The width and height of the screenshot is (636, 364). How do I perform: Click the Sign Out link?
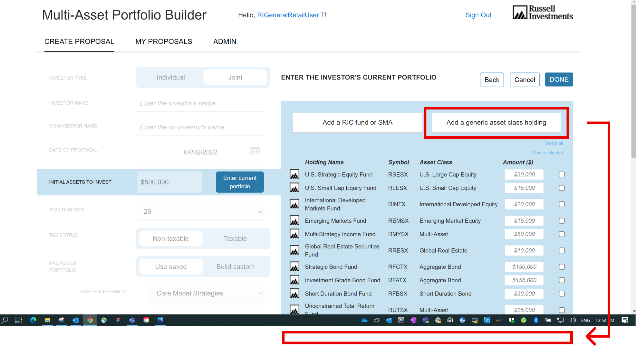478,15
